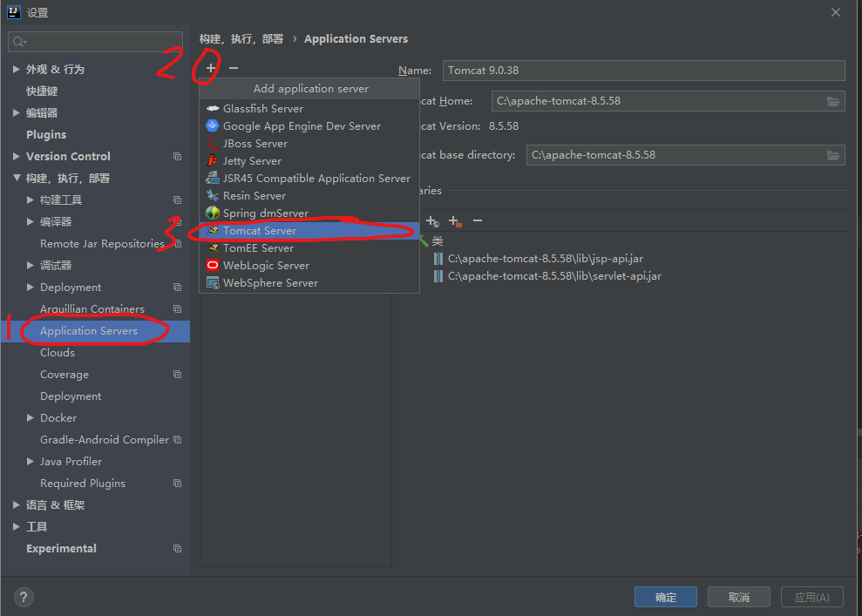Screen dimensions: 862x616
Task: Expand the 外观 & 行为 section
Action: 16,69
